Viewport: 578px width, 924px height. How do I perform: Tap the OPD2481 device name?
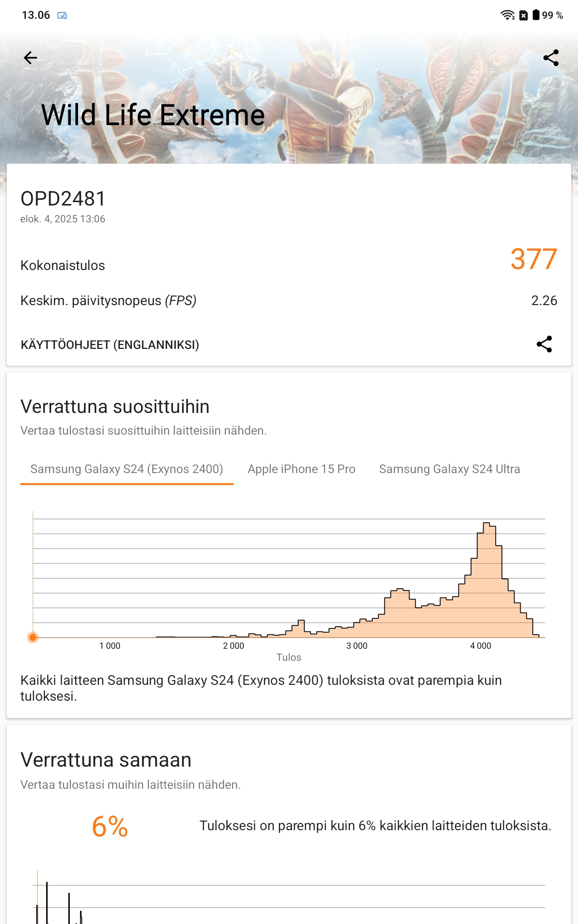(x=63, y=199)
